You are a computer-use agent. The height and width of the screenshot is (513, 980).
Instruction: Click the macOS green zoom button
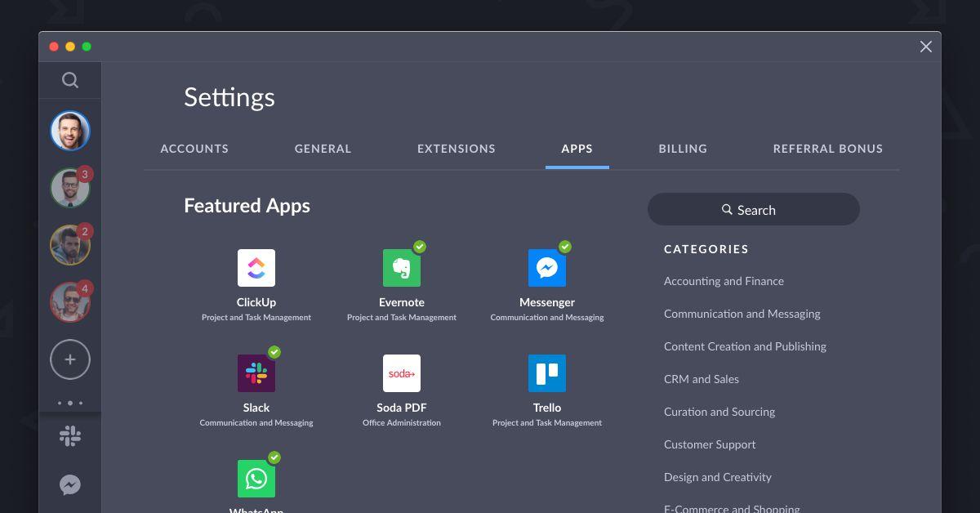pos(87,47)
